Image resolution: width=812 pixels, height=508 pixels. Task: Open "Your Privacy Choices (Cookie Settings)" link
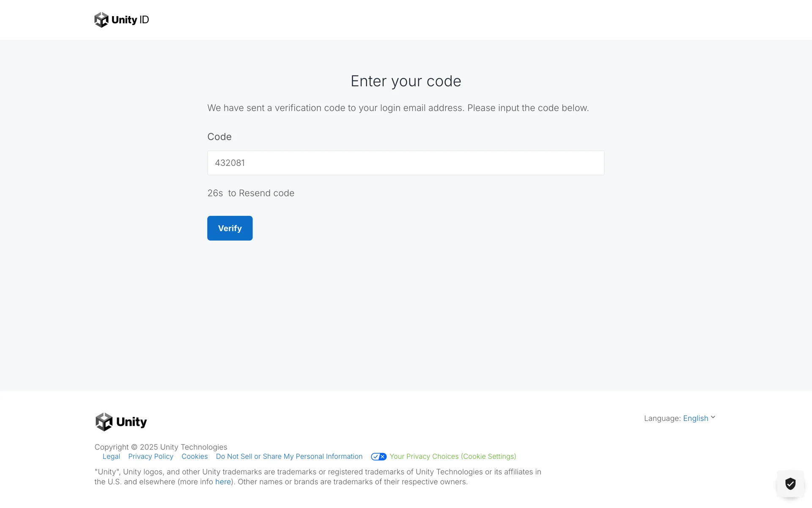pos(453,457)
